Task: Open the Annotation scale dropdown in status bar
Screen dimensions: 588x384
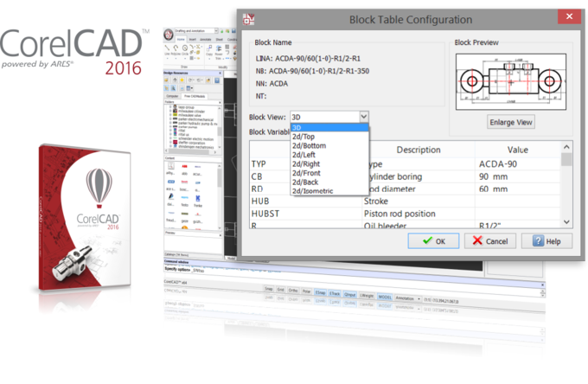Action: [419, 299]
